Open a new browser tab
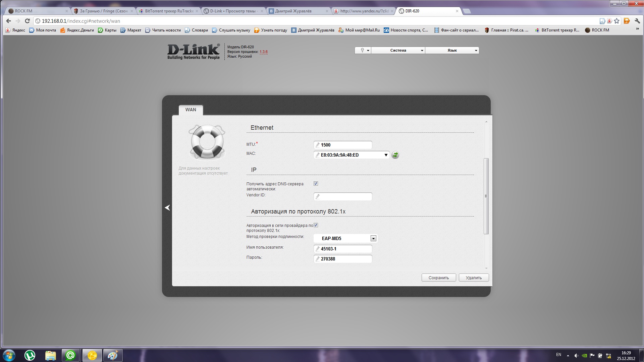Screen dimensions: 644x362 point(467,11)
